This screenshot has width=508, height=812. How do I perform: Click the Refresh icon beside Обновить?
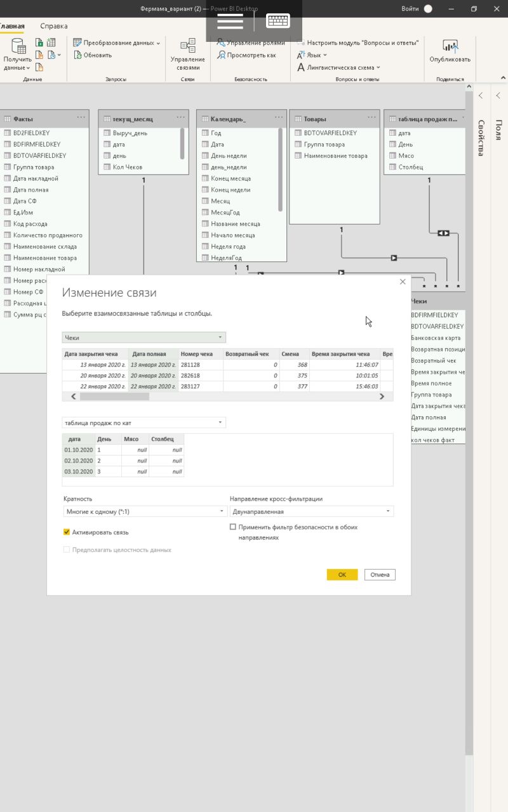click(x=77, y=55)
